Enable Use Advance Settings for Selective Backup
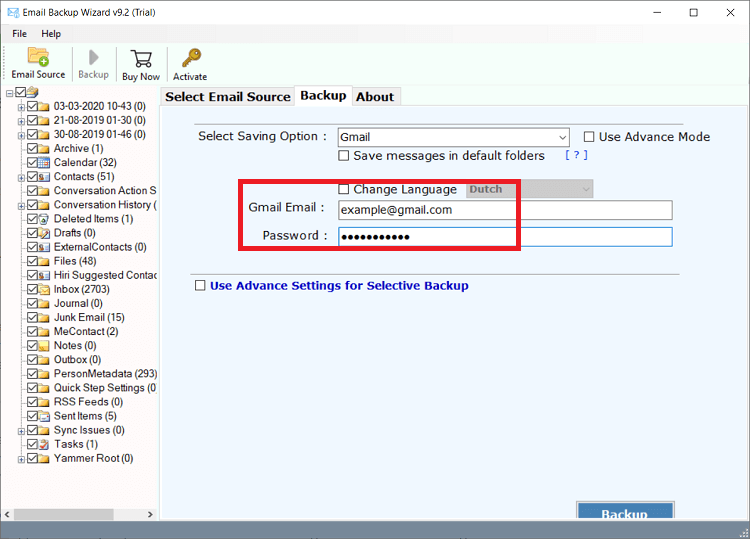Image resolution: width=750 pixels, height=539 pixels. 200,286
